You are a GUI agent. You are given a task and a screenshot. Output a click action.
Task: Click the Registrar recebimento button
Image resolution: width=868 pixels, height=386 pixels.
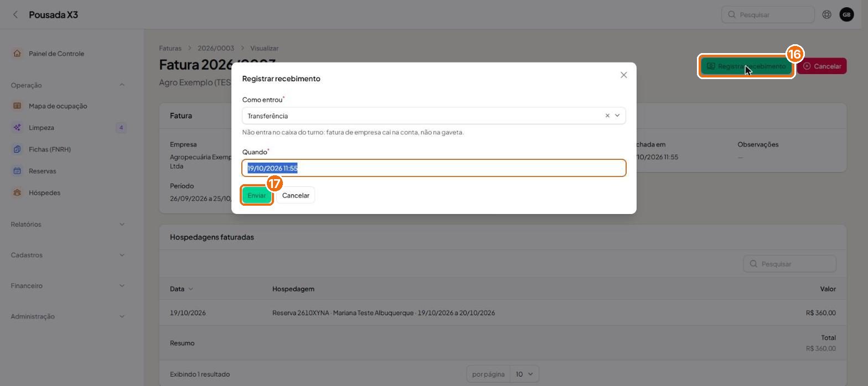tap(746, 66)
